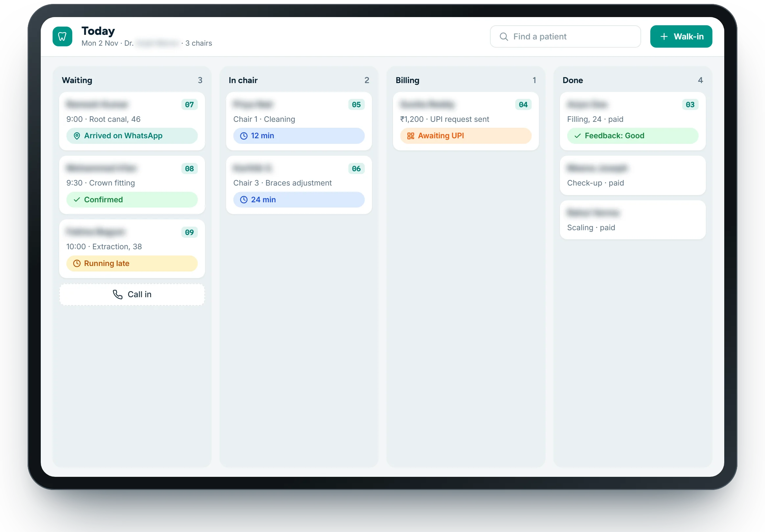The height and width of the screenshot is (532, 765).
Task: Open the Arrived on WhatsApp status pill
Action: (132, 136)
